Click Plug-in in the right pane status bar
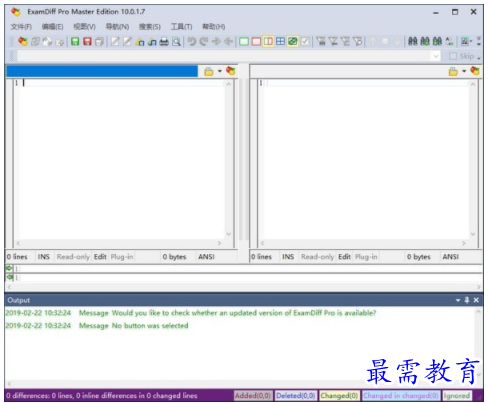Viewport: 488px width, 403px height. pyautogui.click(x=366, y=257)
